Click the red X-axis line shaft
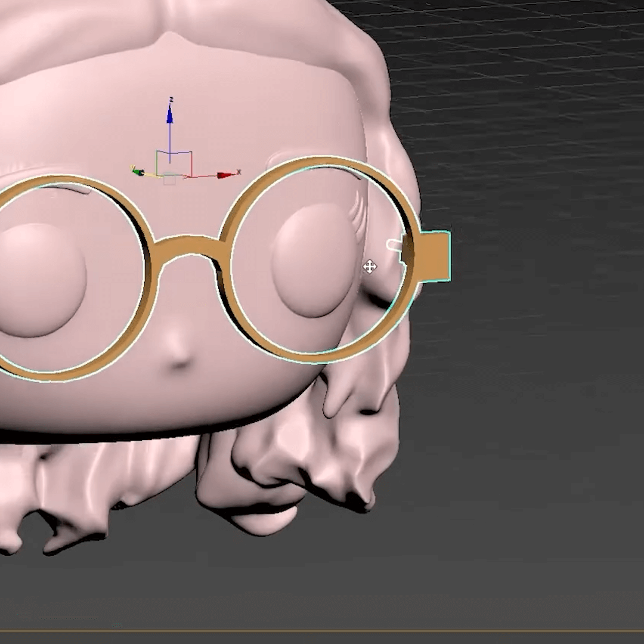Image resolution: width=644 pixels, height=644 pixels. pos(203,176)
